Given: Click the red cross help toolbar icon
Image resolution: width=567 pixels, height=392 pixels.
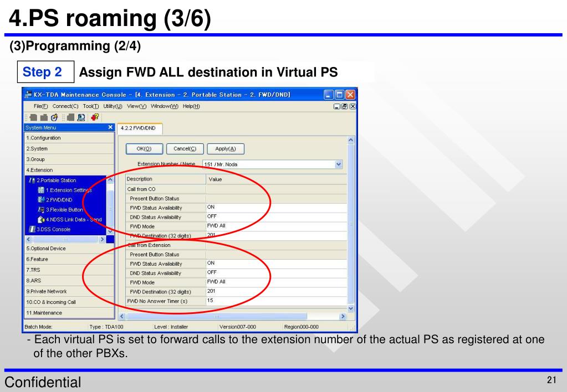Looking at the screenshot, I should (x=95, y=117).
